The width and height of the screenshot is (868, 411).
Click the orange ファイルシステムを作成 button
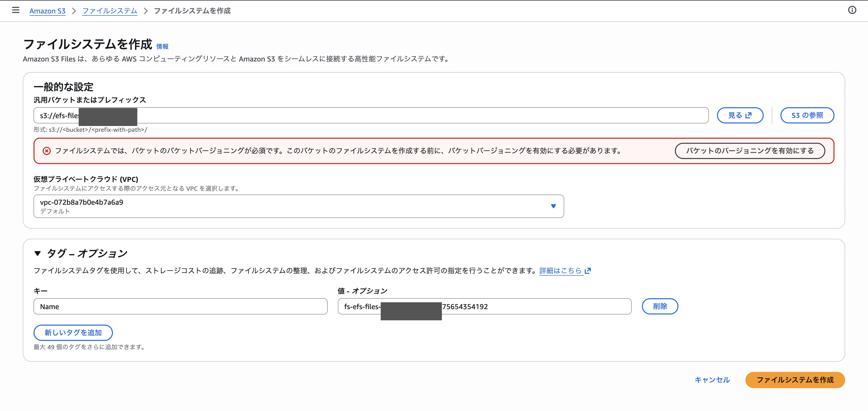tap(795, 380)
